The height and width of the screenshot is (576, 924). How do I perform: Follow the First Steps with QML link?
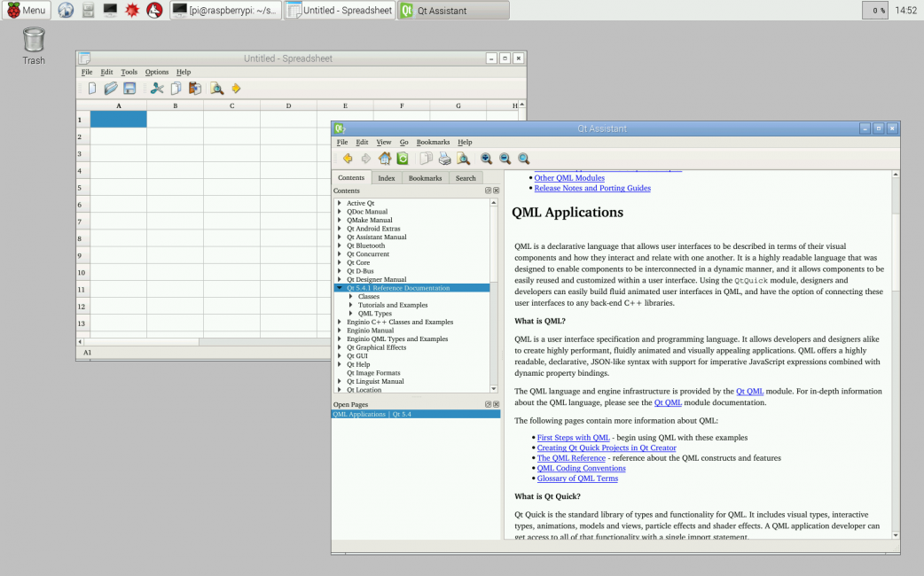pos(573,438)
